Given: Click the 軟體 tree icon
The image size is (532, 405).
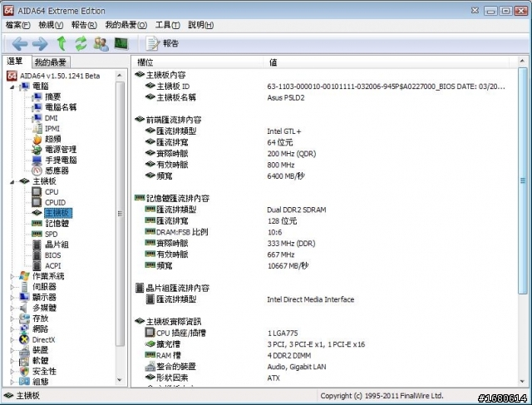Looking at the screenshot, I should point(24,361).
